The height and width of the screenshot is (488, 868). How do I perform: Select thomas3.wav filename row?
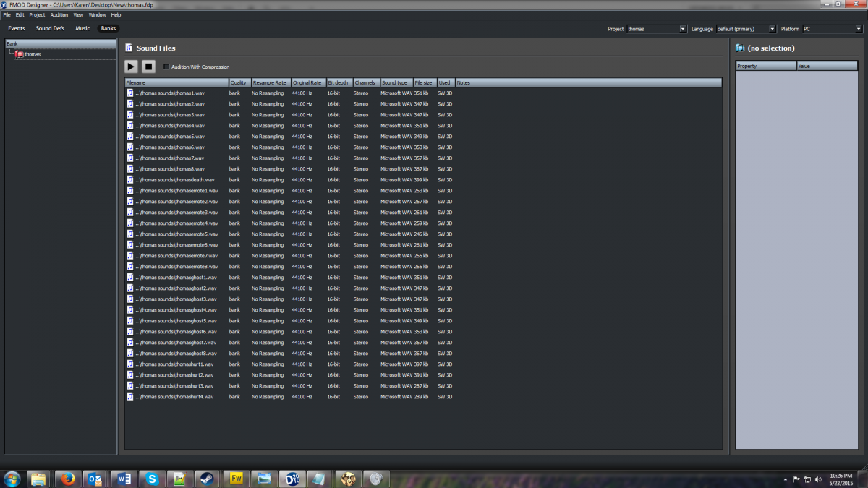pos(170,115)
